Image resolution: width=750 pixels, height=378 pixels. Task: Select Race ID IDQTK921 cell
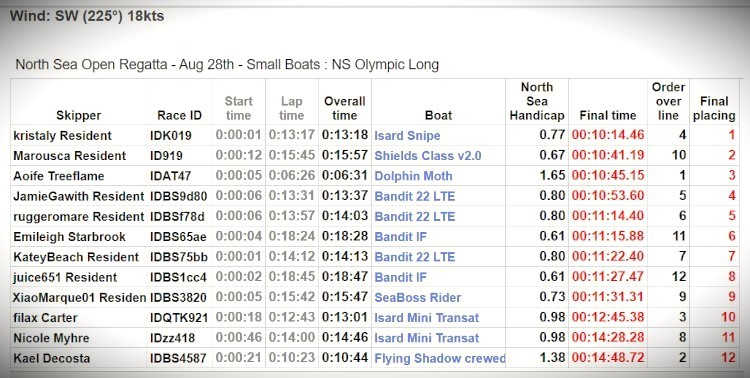(179, 318)
